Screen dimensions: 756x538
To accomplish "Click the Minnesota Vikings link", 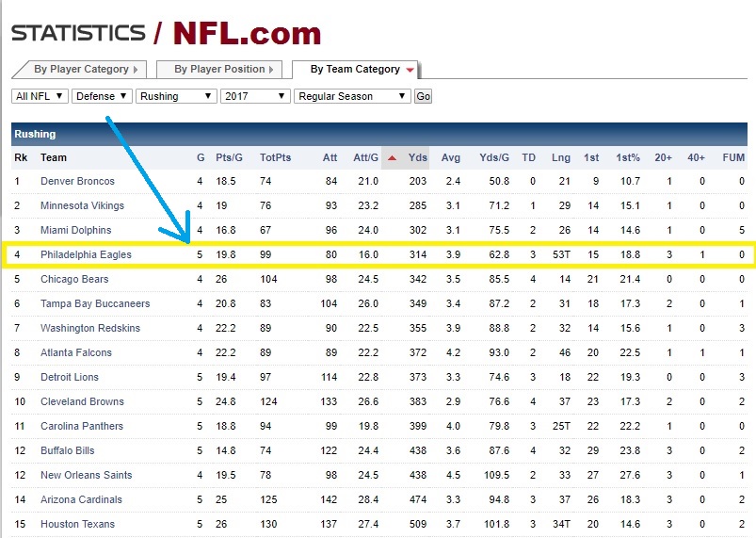I will pyautogui.click(x=82, y=205).
